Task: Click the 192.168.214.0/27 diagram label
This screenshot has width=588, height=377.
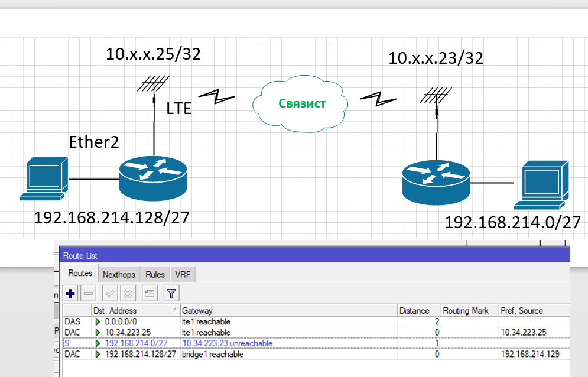Action: click(x=512, y=222)
